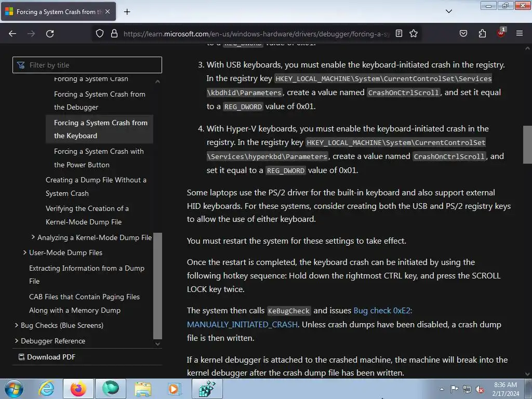The height and width of the screenshot is (399, 532).
Task: Click the CrashOnCtrlScroll code in step 3
Action: [x=403, y=92]
